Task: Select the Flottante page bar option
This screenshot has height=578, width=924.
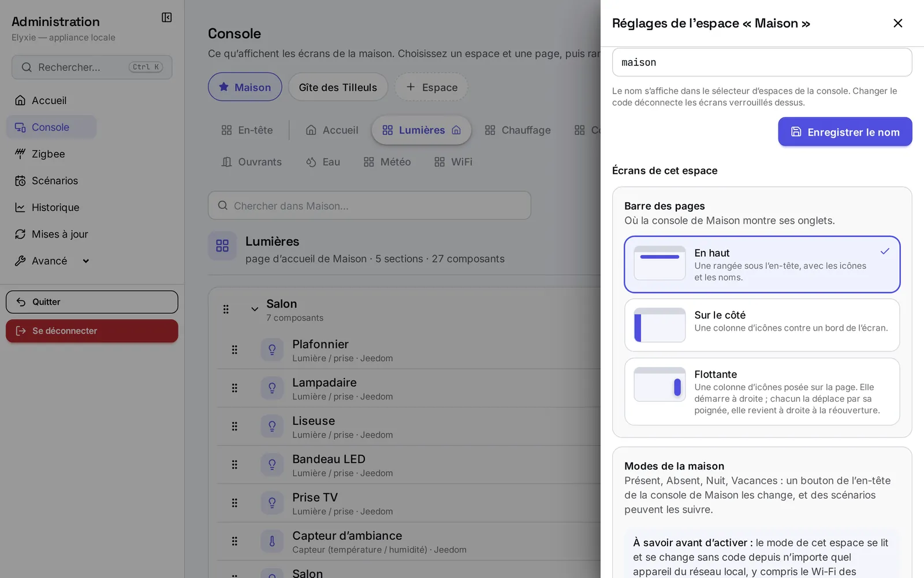Action: 762,391
